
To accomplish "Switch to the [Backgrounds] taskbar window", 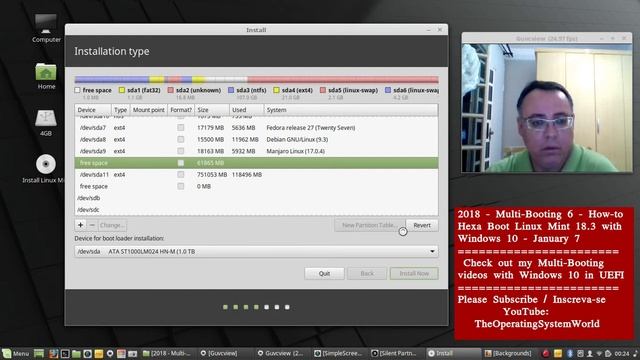I will coord(508,353).
